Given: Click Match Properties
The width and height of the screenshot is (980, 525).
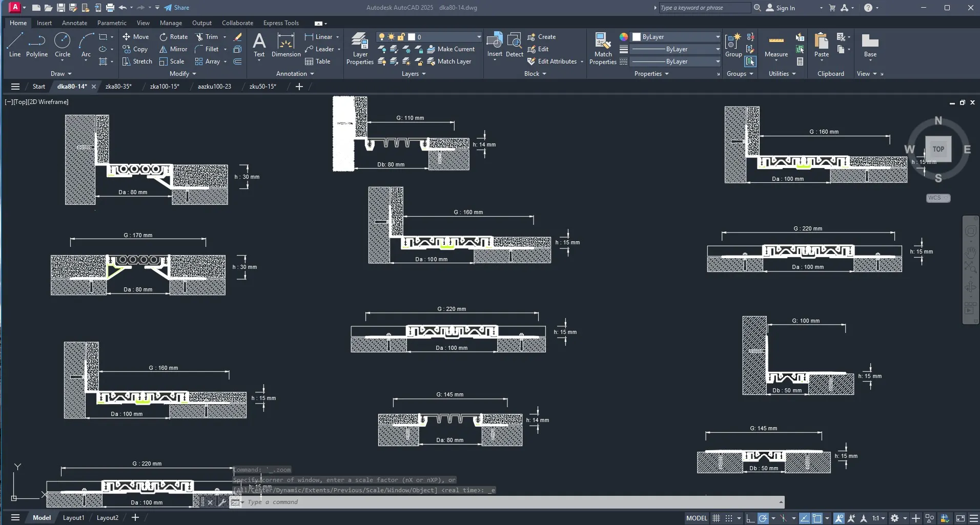Looking at the screenshot, I should (603, 49).
